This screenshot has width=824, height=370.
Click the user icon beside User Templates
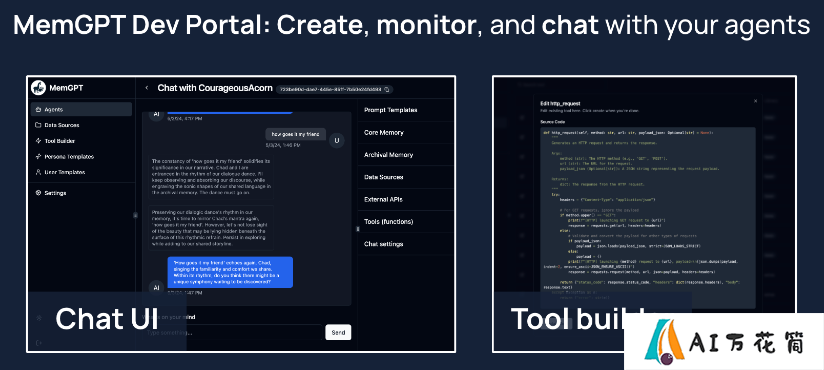[x=38, y=172]
